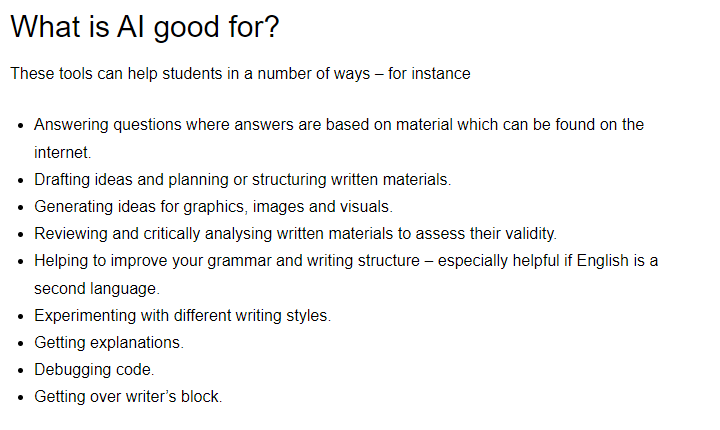This screenshot has width=720, height=430.
Task: Click the "Debugging code." list item
Action: 94,369
